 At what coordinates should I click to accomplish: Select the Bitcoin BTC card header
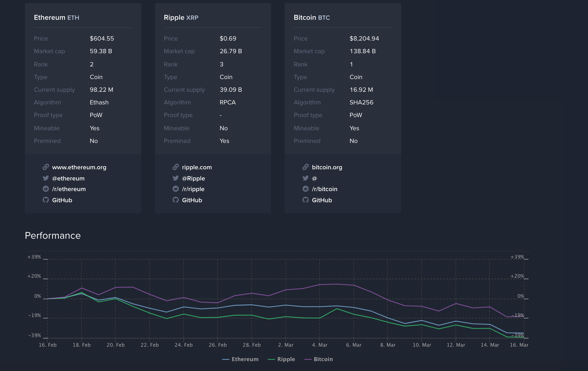click(312, 17)
